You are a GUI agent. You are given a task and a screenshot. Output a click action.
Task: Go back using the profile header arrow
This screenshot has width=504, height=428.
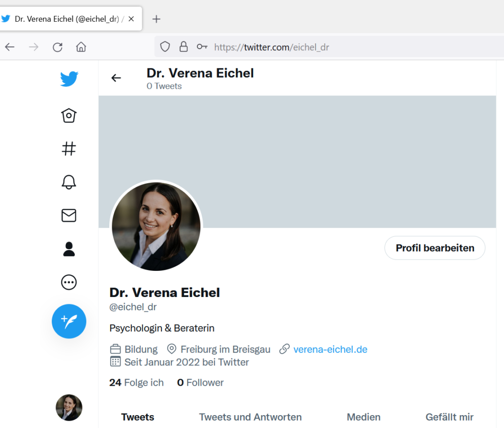116,78
